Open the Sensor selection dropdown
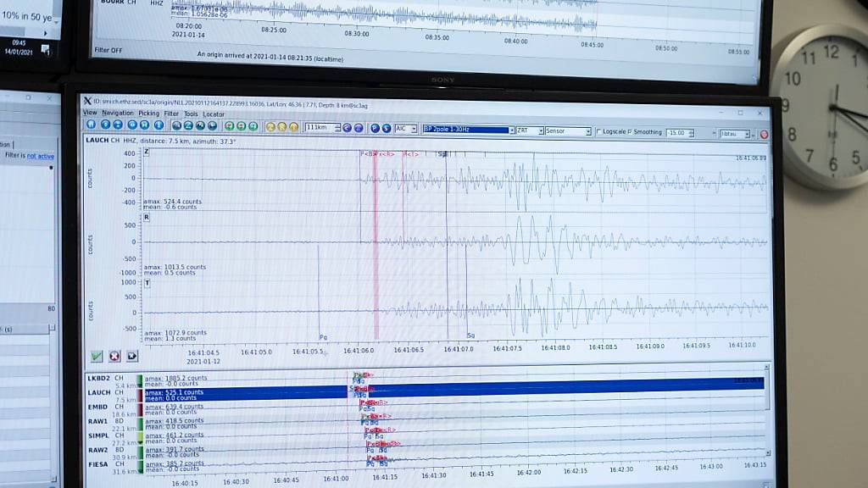The image size is (868, 488). click(589, 130)
